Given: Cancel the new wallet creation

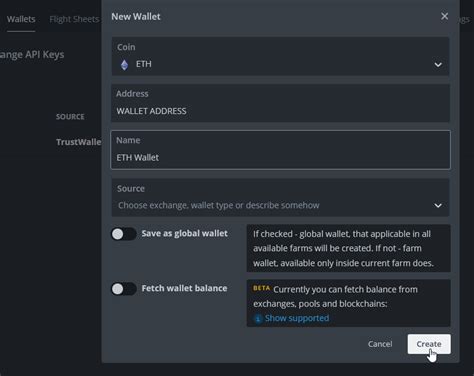Looking at the screenshot, I should (x=380, y=344).
